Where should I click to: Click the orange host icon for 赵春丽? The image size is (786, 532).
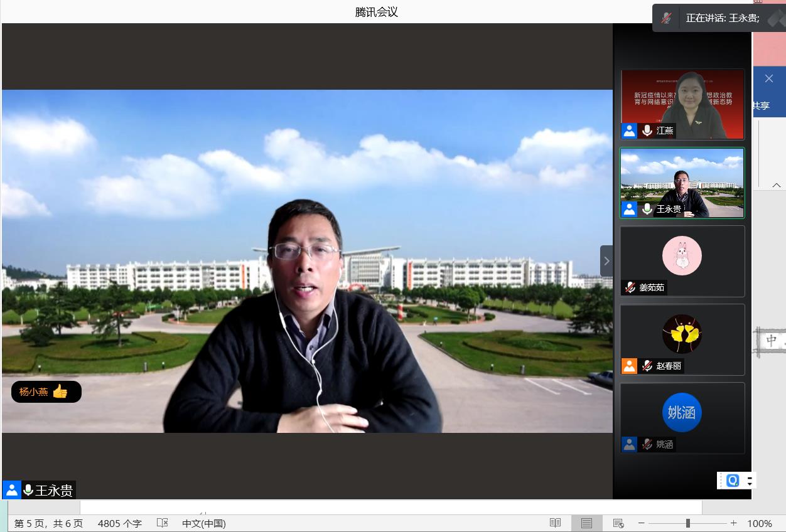[629, 366]
